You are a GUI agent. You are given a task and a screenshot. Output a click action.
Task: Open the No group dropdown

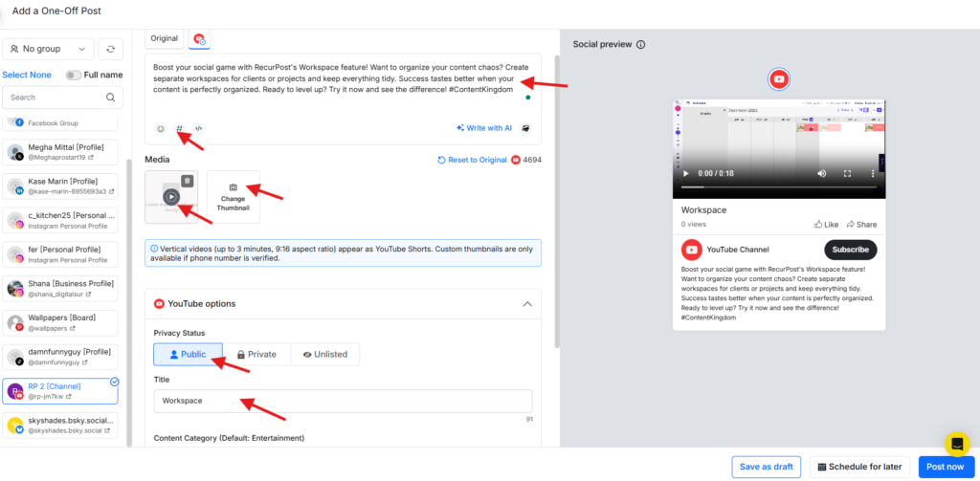[48, 49]
